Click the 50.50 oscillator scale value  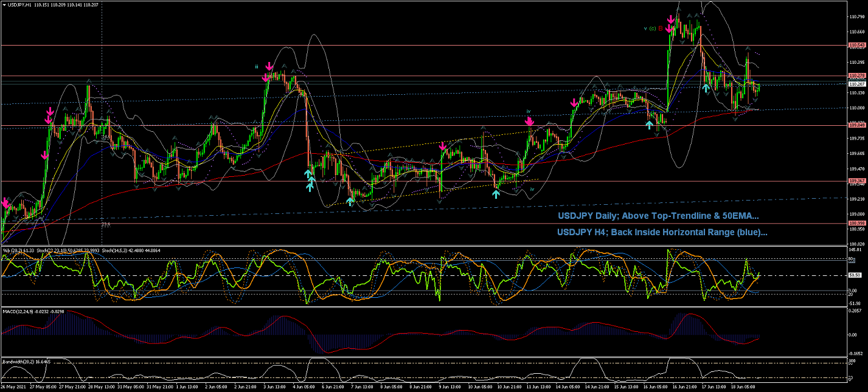click(x=855, y=275)
